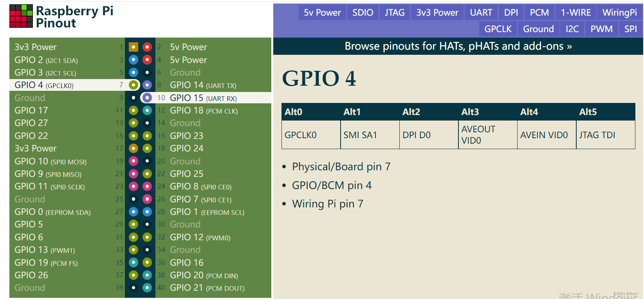
Task: Select the purple pin 8 UART TX dot
Action: pos(147,85)
